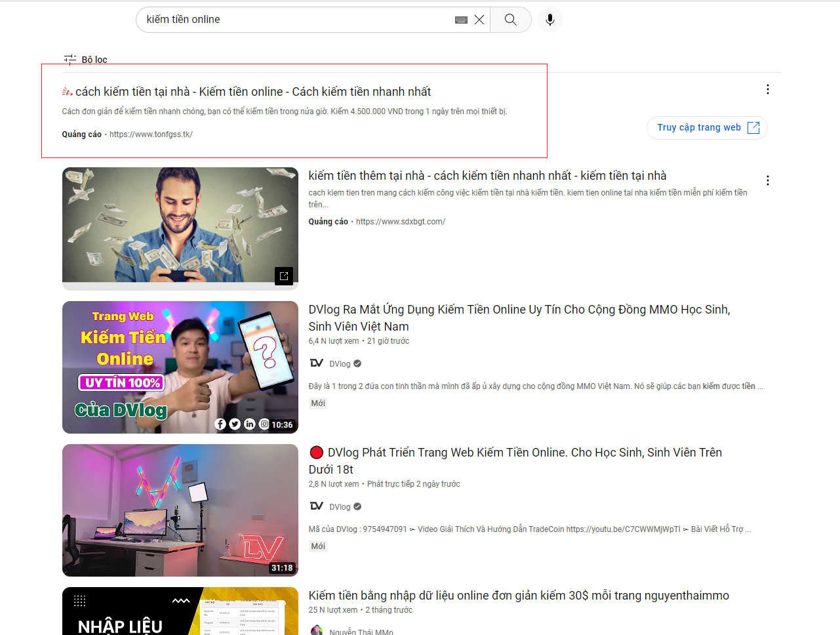Screen dimensions: 840x635
Task: Open DVlog channel under Ra Mắt video
Action: 340,364
